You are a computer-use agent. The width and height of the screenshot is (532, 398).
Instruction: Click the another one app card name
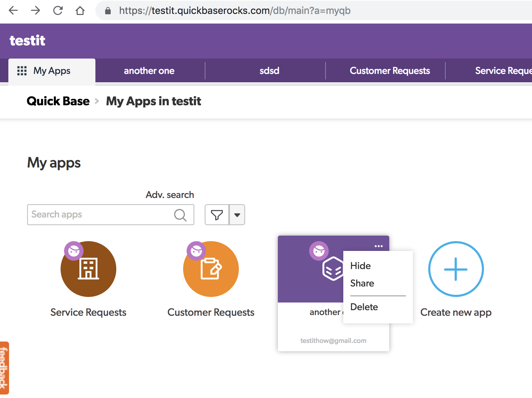pyautogui.click(x=326, y=312)
